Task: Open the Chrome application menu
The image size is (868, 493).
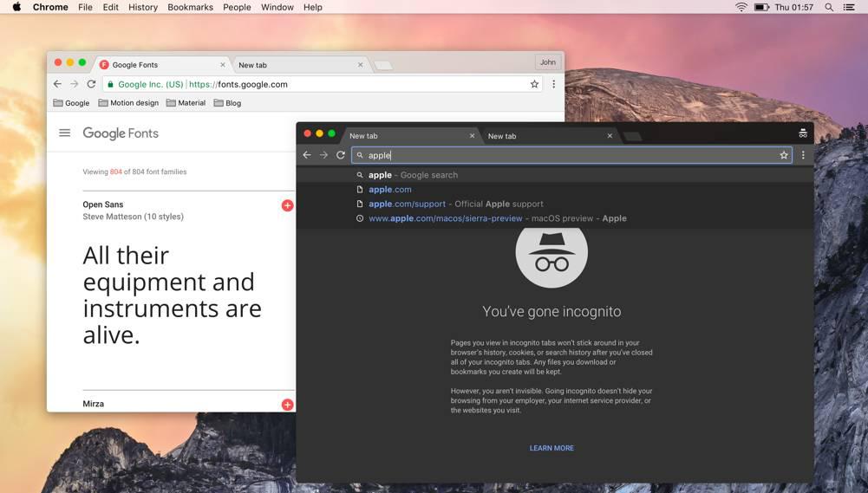Action: click(x=50, y=7)
